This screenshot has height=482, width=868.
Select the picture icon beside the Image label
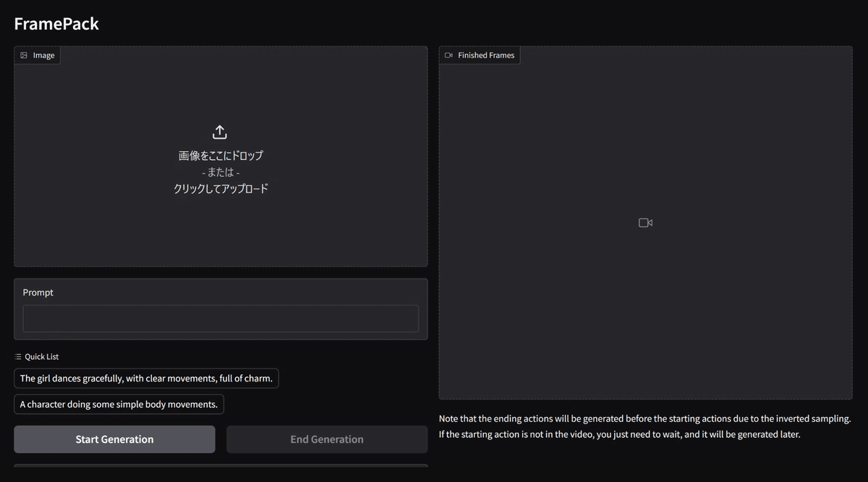point(24,54)
